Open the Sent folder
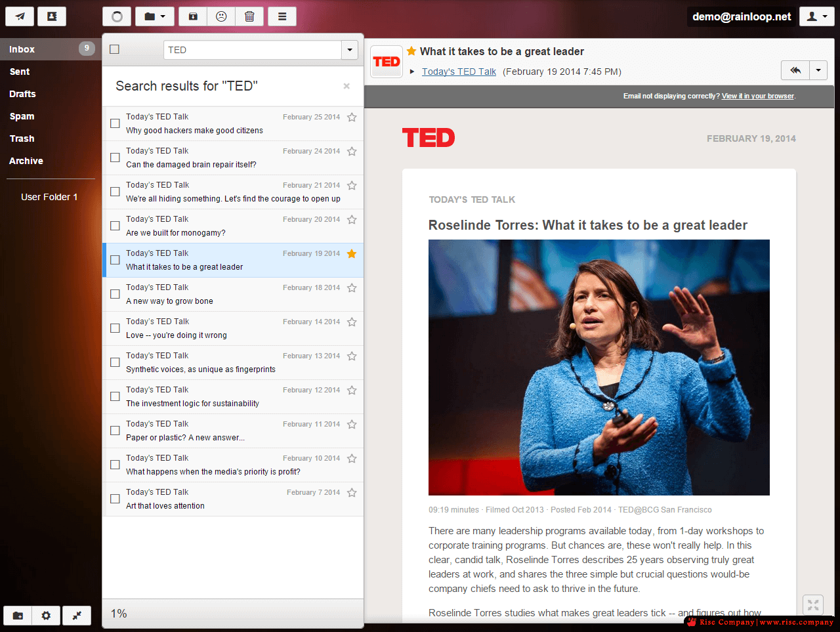This screenshot has width=840, height=632. 51,72
